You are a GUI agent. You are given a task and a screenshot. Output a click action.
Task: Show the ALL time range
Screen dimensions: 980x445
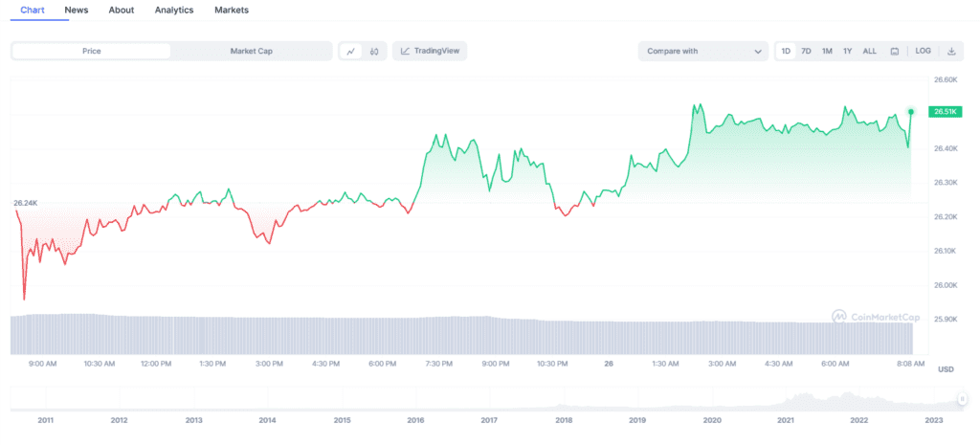(869, 52)
